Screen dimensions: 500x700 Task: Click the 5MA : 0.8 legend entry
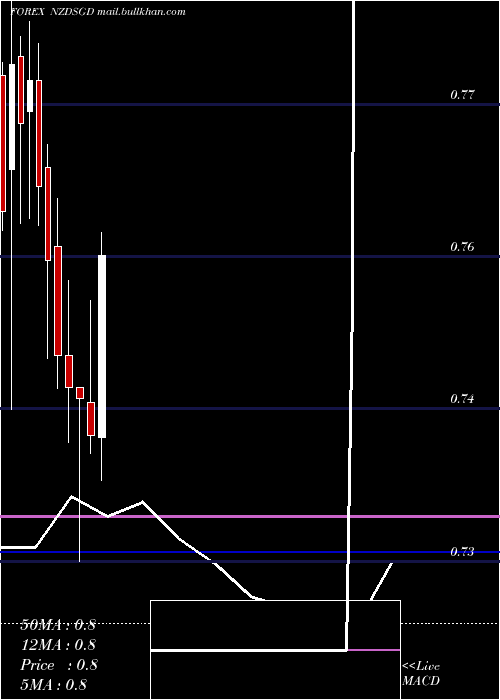54,684
